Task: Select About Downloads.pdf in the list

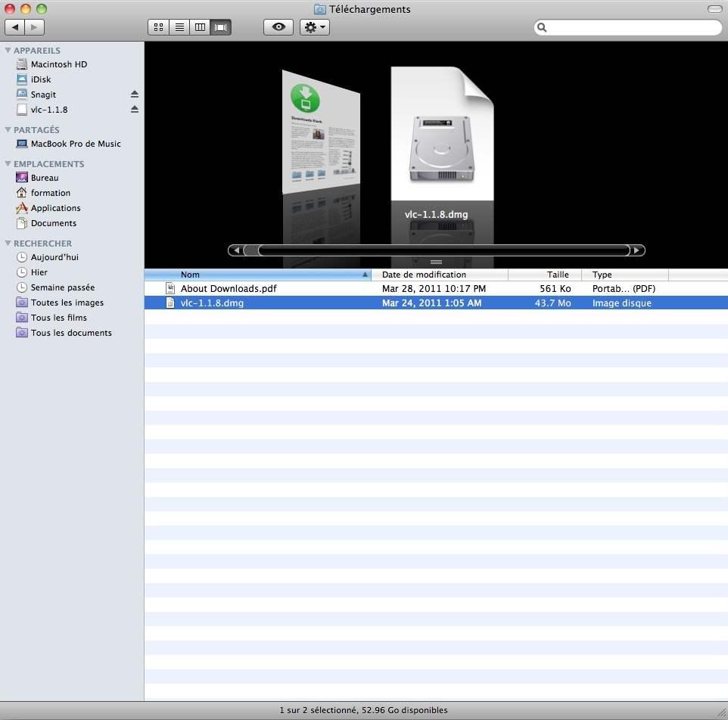Action: 436,289
